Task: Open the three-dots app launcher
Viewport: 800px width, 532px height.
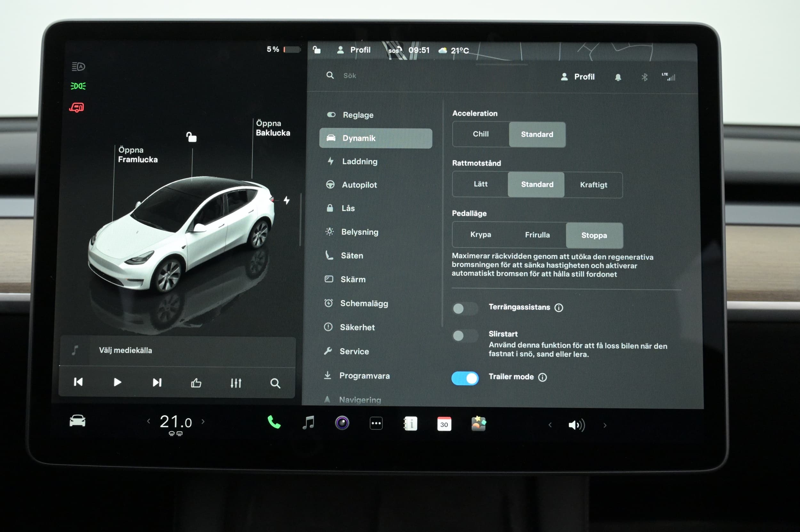Action: click(376, 424)
